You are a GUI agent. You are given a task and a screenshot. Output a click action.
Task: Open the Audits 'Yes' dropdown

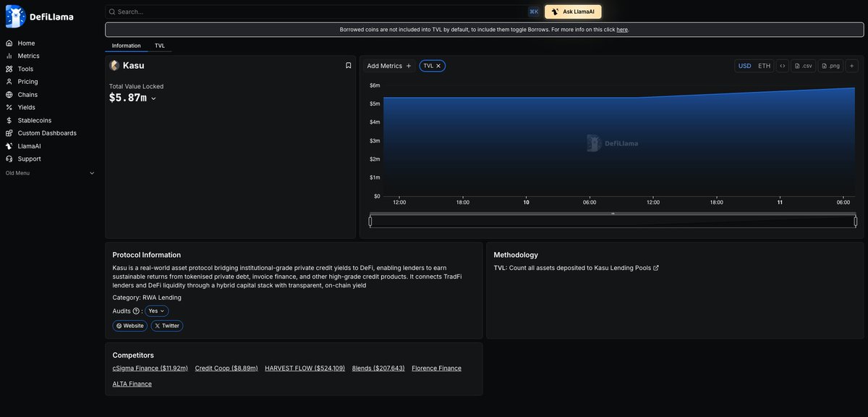point(157,311)
